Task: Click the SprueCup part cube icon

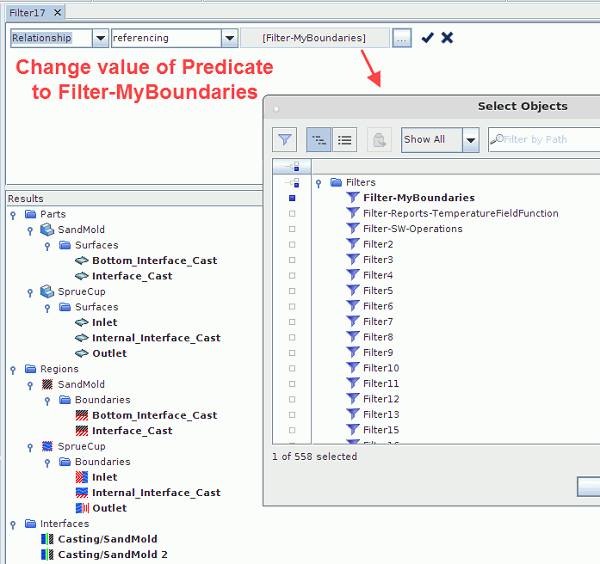Action: coord(47,291)
